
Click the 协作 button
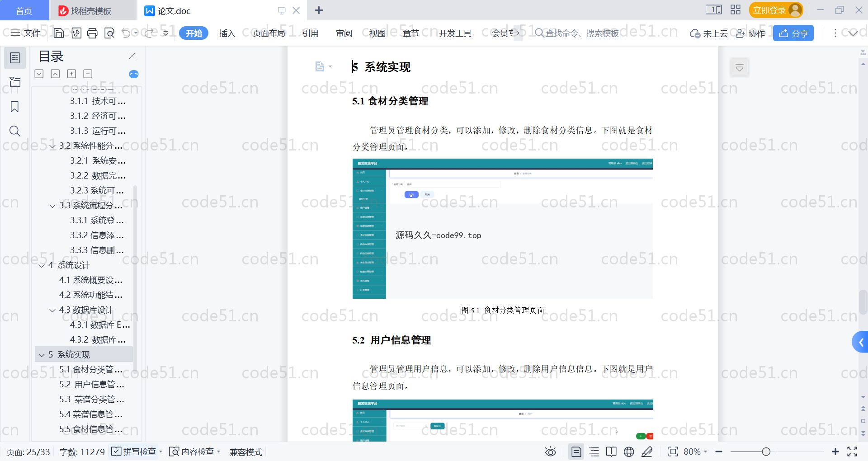coord(750,33)
